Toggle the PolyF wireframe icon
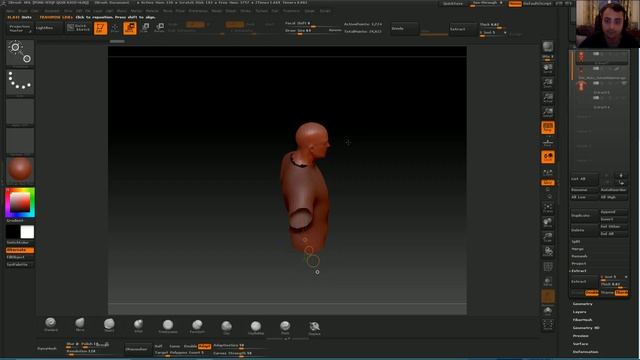The width and height of the screenshot is (640, 360). pos(548,267)
